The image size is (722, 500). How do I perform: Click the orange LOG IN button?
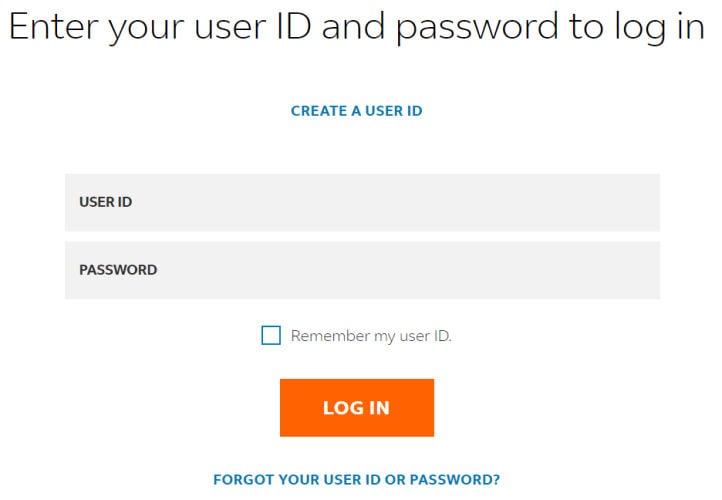[357, 407]
